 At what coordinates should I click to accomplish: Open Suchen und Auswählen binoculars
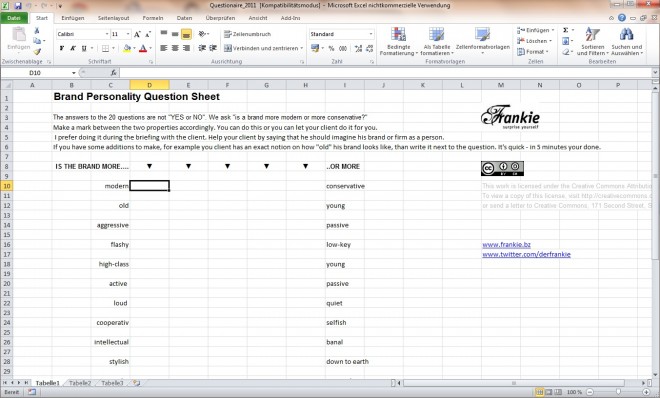tap(627, 41)
